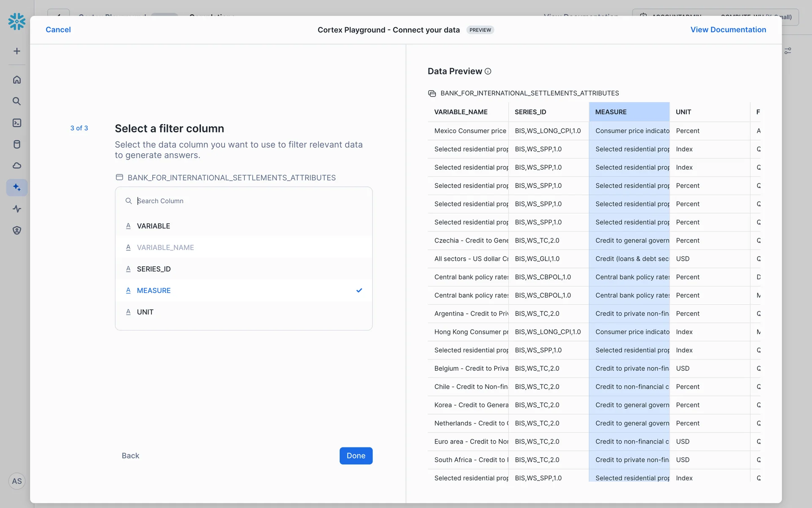Open the Data database icon in sidebar
The width and height of the screenshot is (812, 508).
[17, 144]
